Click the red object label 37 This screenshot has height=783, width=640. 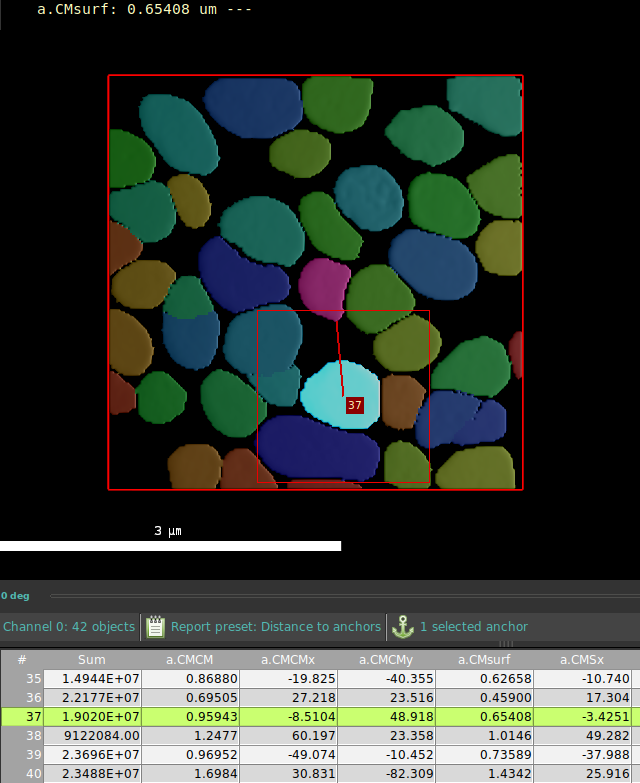(x=354, y=405)
